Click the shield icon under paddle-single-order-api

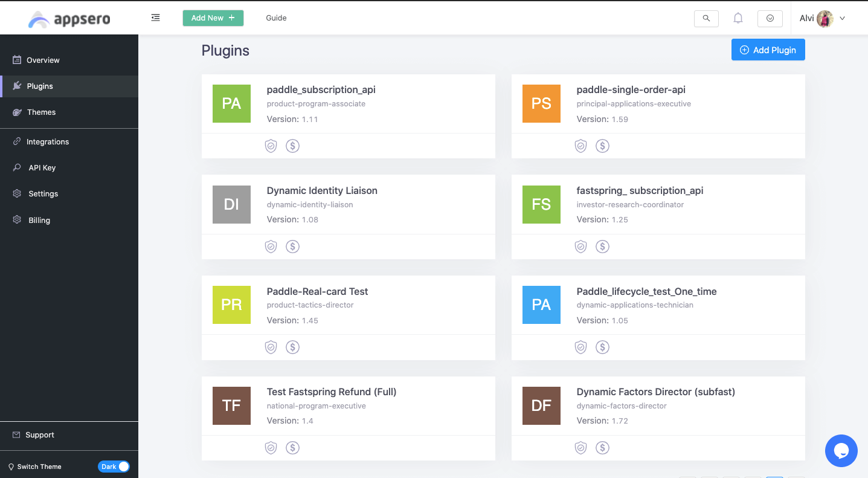pos(581,146)
